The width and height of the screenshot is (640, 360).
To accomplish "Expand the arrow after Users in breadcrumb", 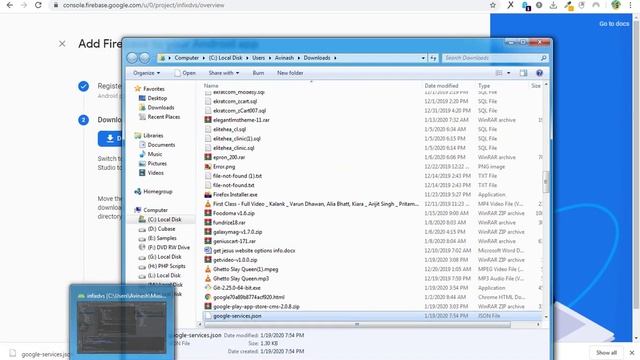I will [x=269, y=58].
